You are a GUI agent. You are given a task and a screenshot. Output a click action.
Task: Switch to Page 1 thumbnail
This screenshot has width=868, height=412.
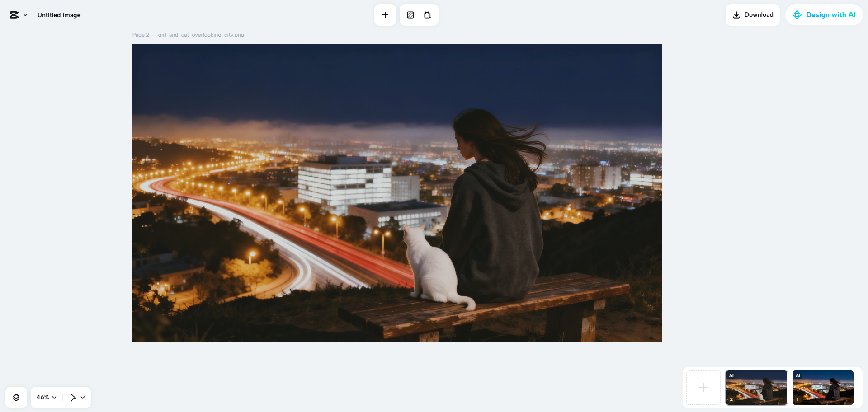(822, 387)
